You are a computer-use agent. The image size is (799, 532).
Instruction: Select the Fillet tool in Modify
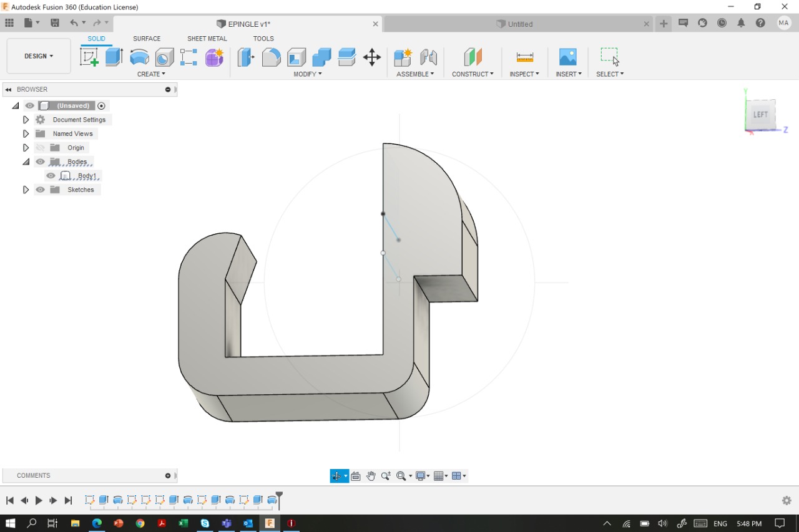coord(271,57)
